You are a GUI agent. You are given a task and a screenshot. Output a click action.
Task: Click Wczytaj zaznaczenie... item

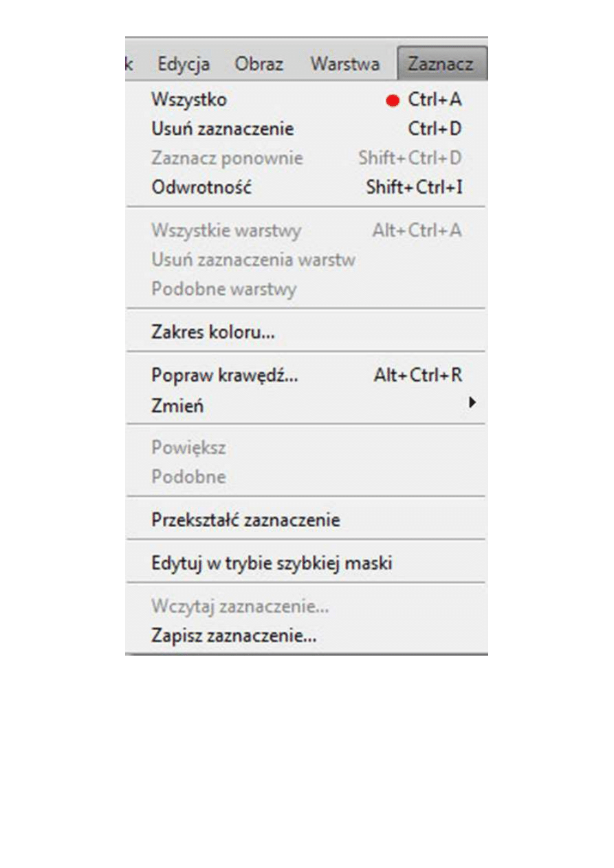click(240, 607)
